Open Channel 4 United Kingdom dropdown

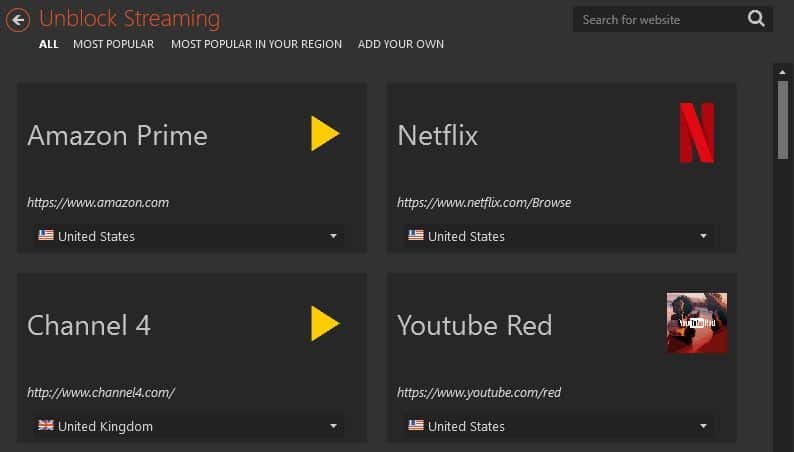[x=189, y=426]
